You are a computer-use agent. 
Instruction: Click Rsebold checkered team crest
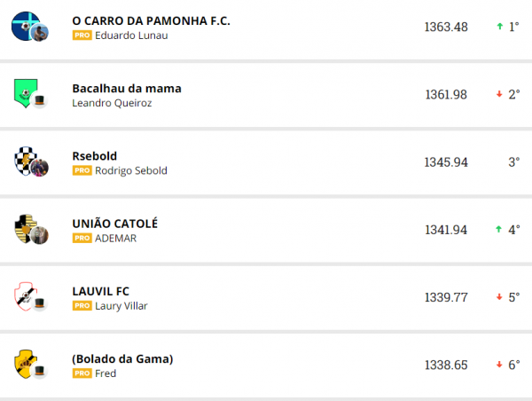tap(25, 161)
